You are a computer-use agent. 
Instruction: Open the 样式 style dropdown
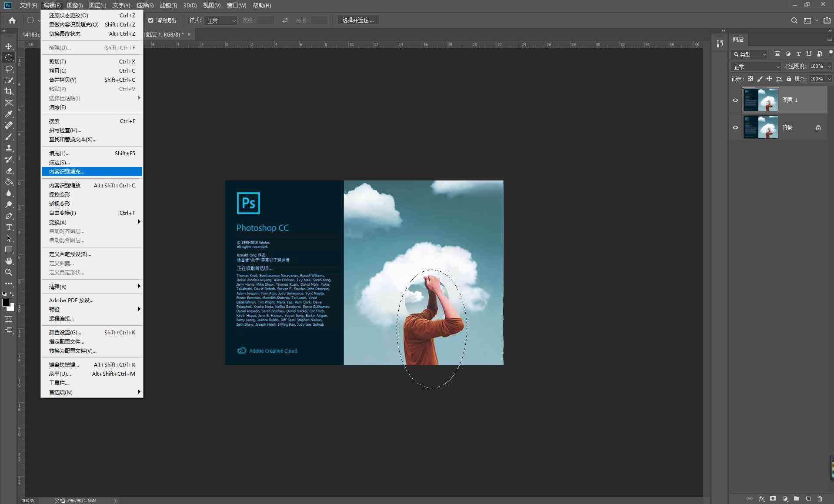[x=221, y=20]
